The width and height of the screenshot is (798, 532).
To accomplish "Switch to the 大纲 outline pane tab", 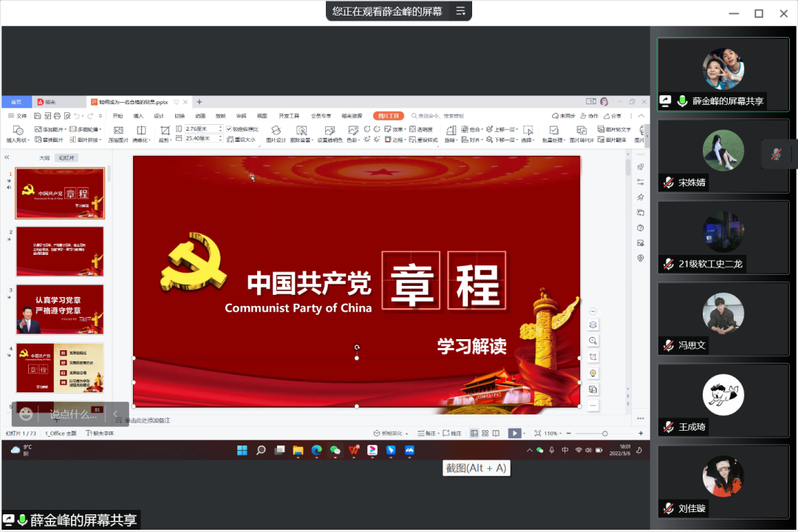I will tap(45, 158).
